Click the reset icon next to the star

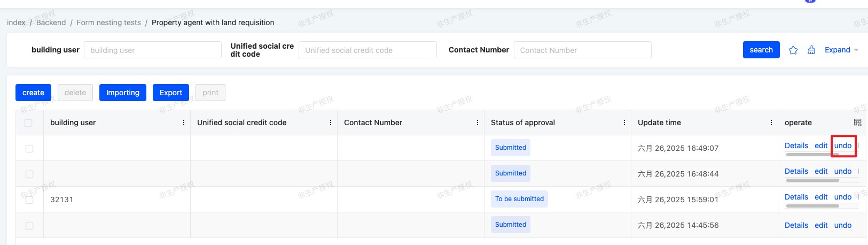point(811,50)
